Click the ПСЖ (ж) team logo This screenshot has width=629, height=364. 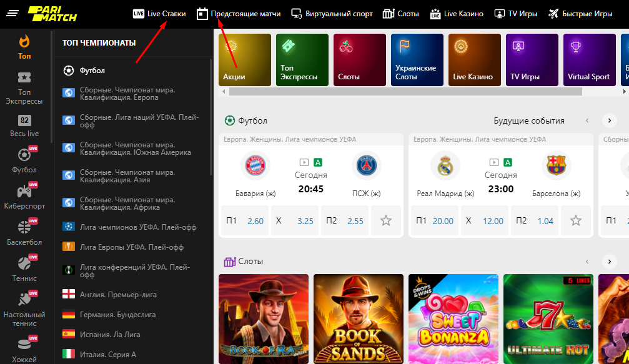366,165
